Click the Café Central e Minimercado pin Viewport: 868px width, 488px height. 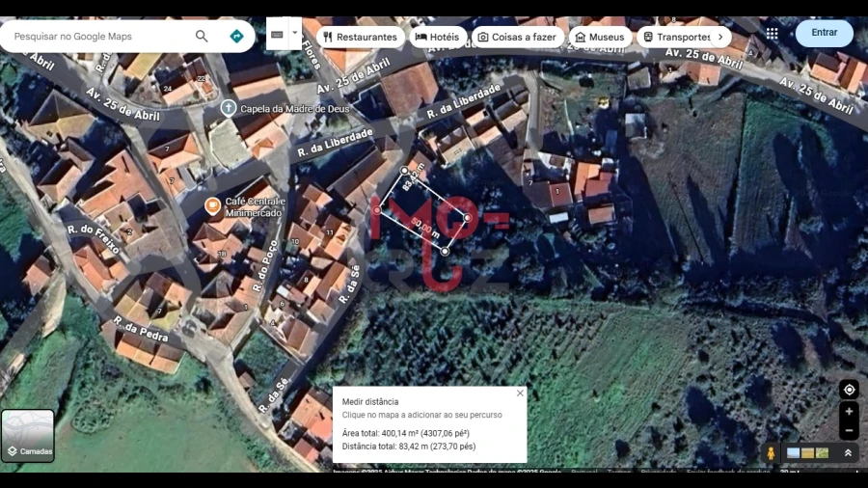point(212,205)
